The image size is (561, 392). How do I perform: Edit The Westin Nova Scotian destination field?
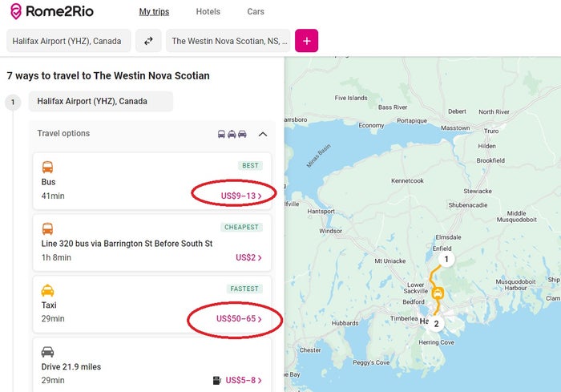click(x=228, y=41)
